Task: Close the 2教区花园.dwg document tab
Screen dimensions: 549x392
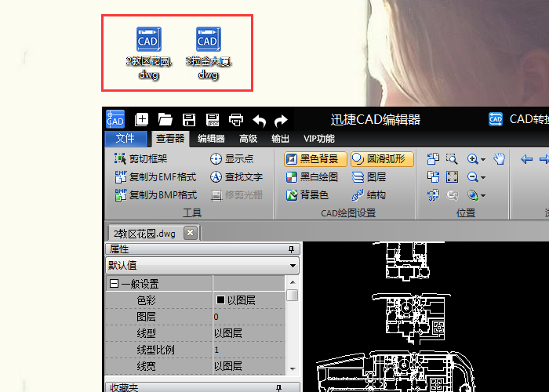Action: 190,233
